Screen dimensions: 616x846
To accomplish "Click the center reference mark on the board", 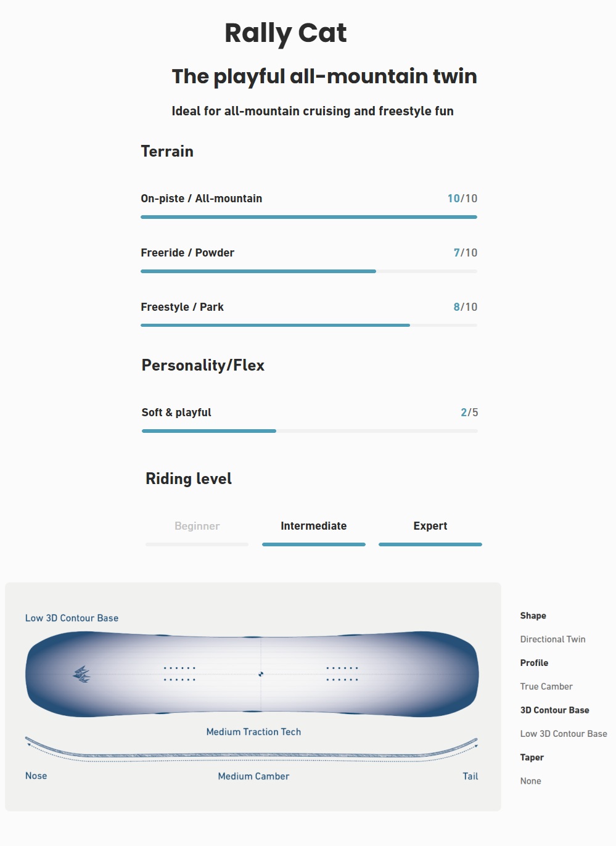I will point(261,674).
